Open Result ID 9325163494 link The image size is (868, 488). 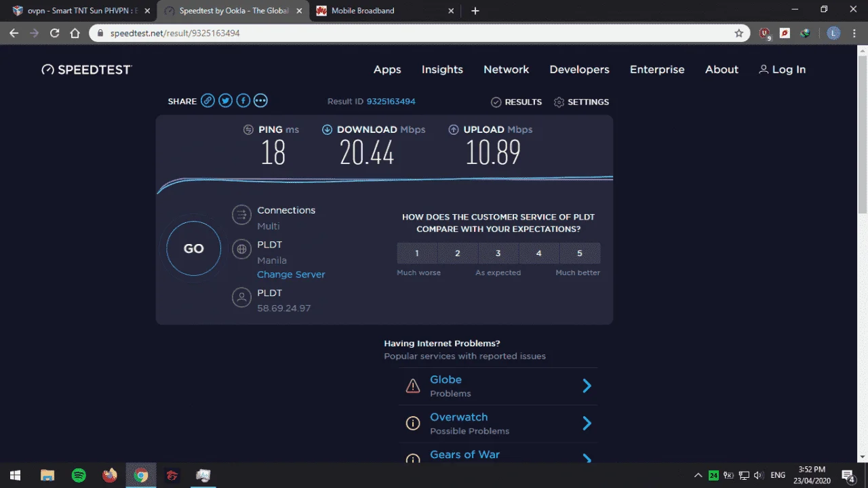click(391, 102)
